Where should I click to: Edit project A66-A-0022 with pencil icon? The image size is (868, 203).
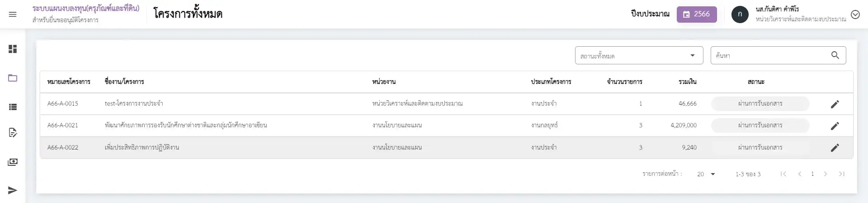[x=835, y=147]
